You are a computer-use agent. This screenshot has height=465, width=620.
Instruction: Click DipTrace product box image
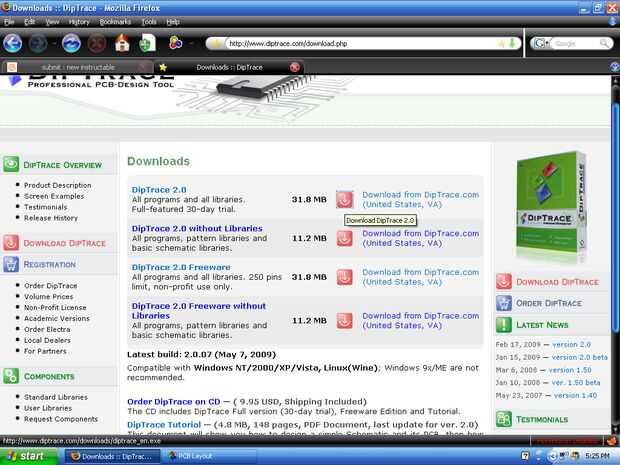550,206
